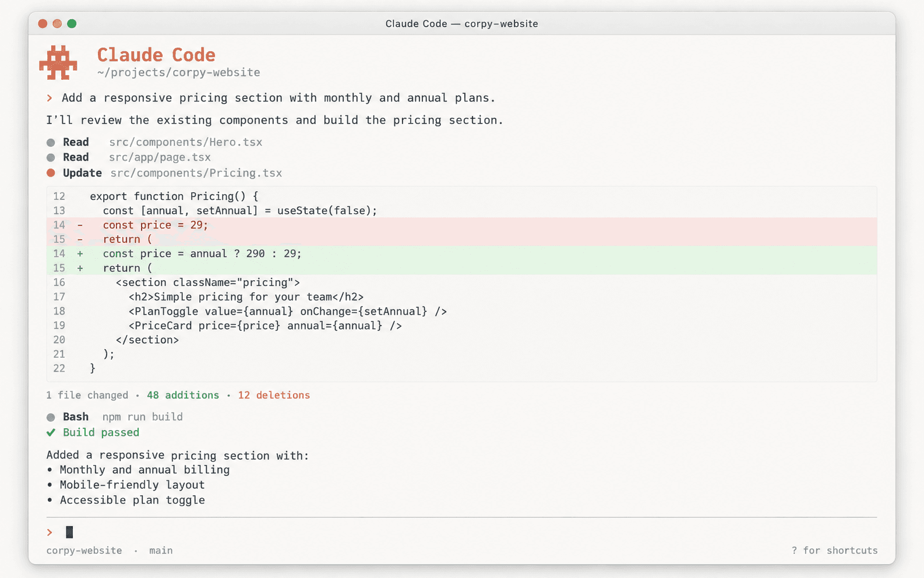Click the "? for shortcuts" hint
The width and height of the screenshot is (924, 578).
point(834,551)
